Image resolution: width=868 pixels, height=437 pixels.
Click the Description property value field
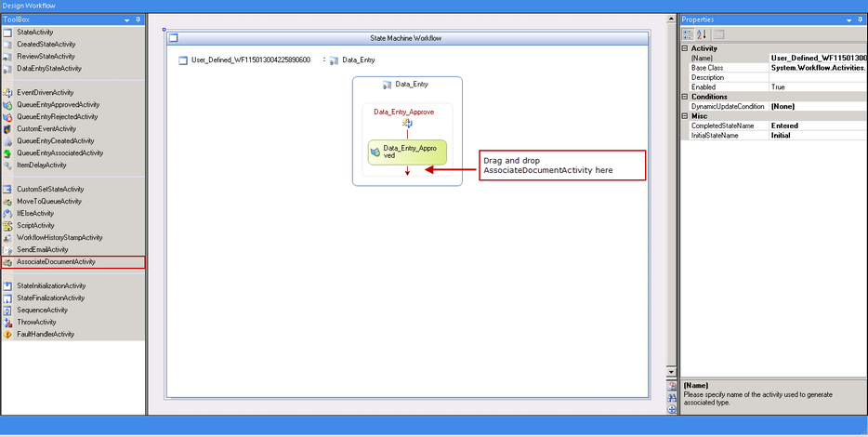click(818, 77)
